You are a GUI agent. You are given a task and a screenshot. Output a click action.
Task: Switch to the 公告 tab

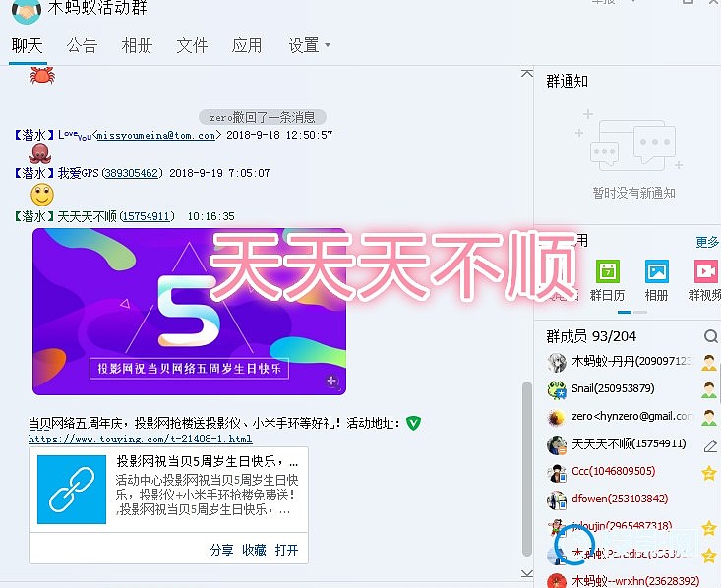(82, 45)
